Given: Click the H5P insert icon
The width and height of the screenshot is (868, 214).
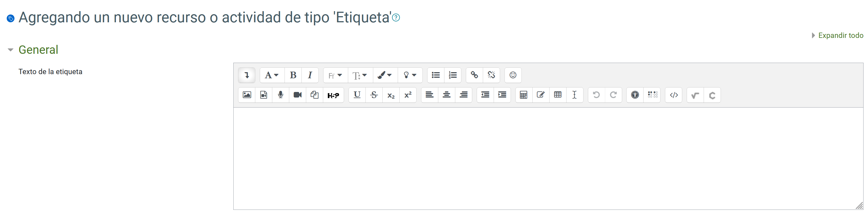Looking at the screenshot, I should [x=333, y=95].
